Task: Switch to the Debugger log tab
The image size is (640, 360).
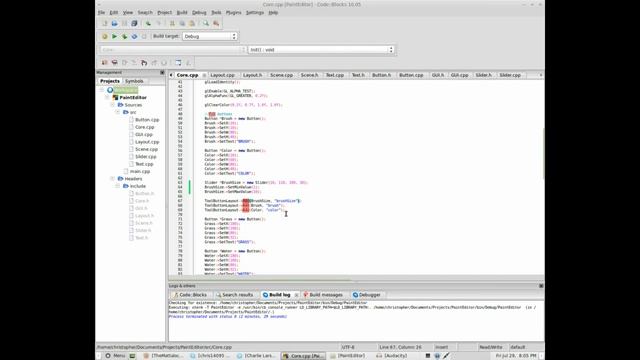Action: click(367, 295)
